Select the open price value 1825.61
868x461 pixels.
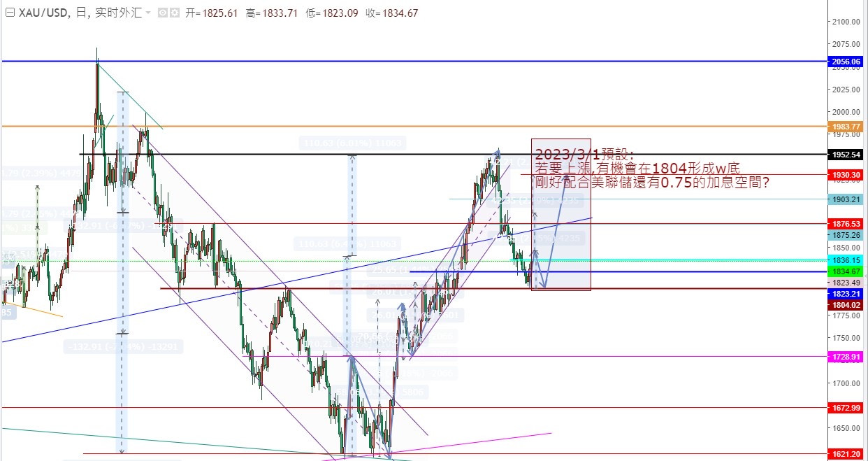(219, 13)
